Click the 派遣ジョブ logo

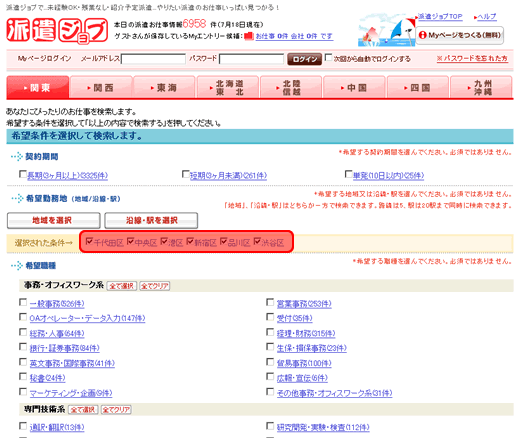(57, 30)
